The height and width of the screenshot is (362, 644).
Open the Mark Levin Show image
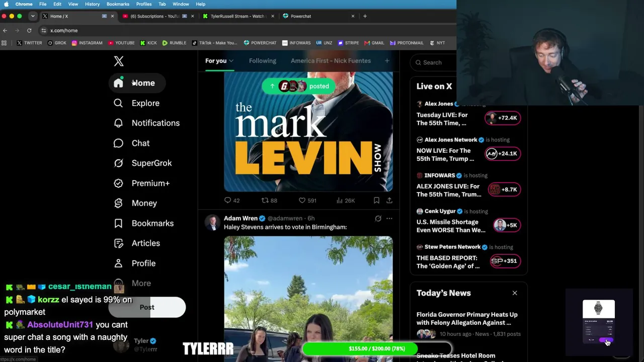click(308, 132)
